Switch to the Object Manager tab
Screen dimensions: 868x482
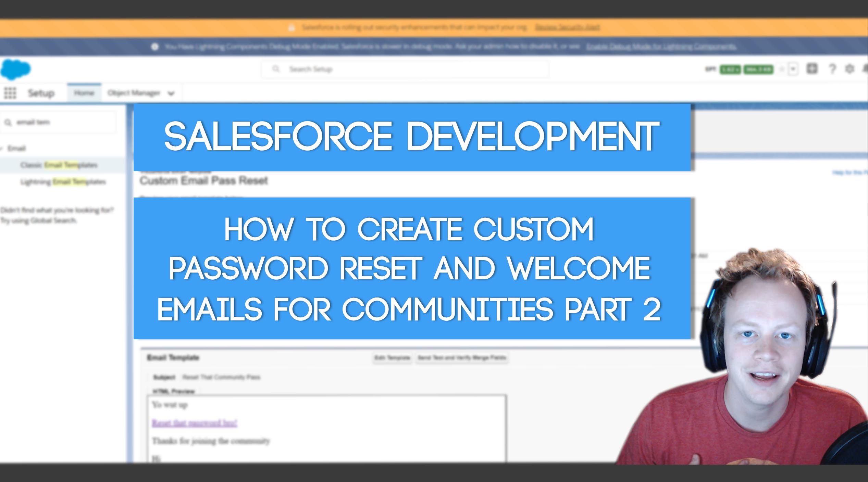click(x=133, y=93)
